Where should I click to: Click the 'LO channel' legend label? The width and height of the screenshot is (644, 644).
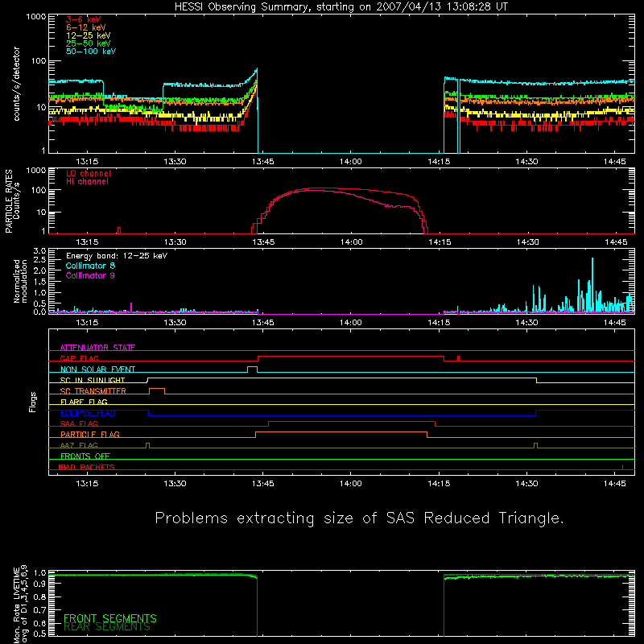[89, 173]
